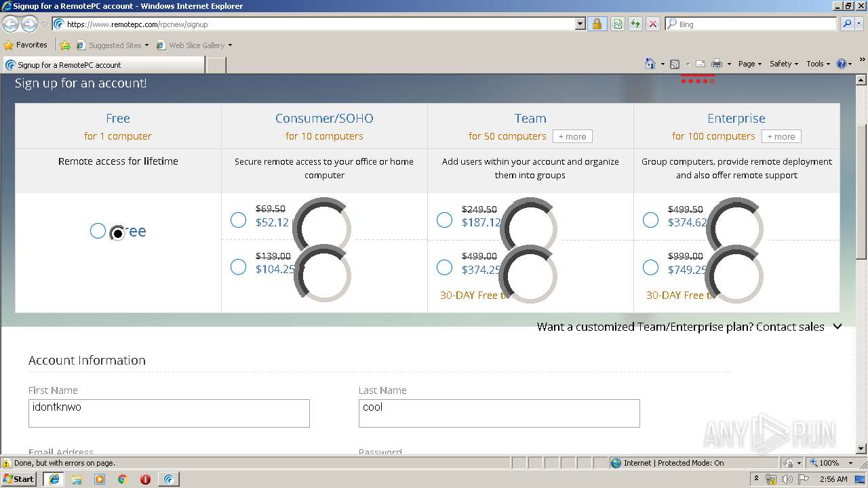Select Team $187.12 plan radio
This screenshot has height=488, width=868.
tap(444, 220)
